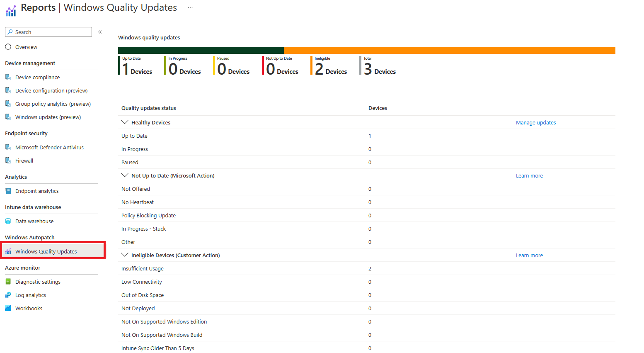This screenshot has height=353, width=644.
Task: Click the Overview info icon
Action: click(x=8, y=47)
